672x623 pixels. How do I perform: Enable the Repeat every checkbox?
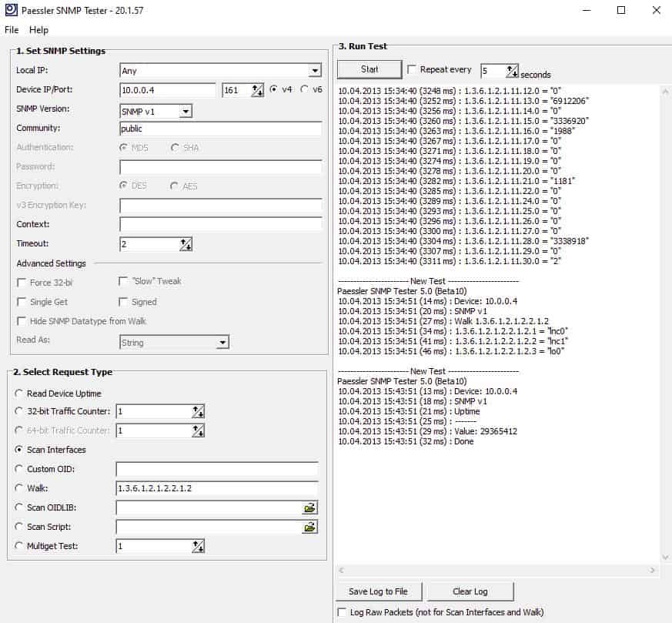[x=411, y=69]
